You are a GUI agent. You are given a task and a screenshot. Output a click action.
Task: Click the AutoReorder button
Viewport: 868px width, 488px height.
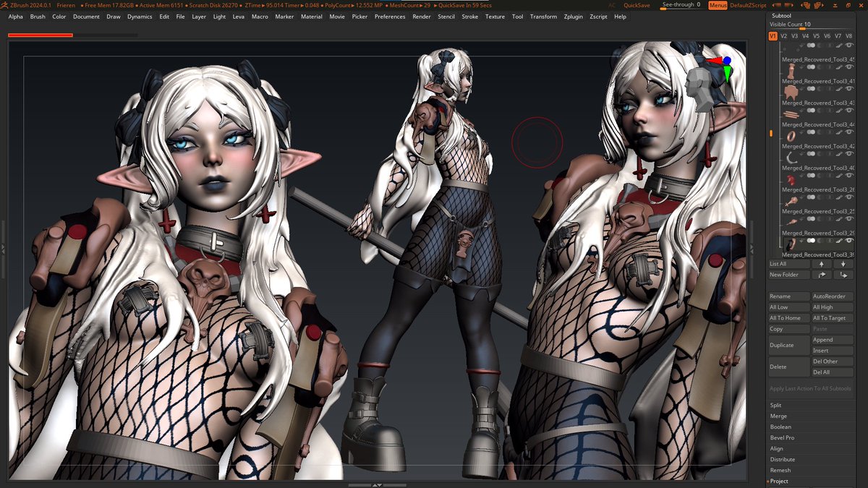(833, 296)
